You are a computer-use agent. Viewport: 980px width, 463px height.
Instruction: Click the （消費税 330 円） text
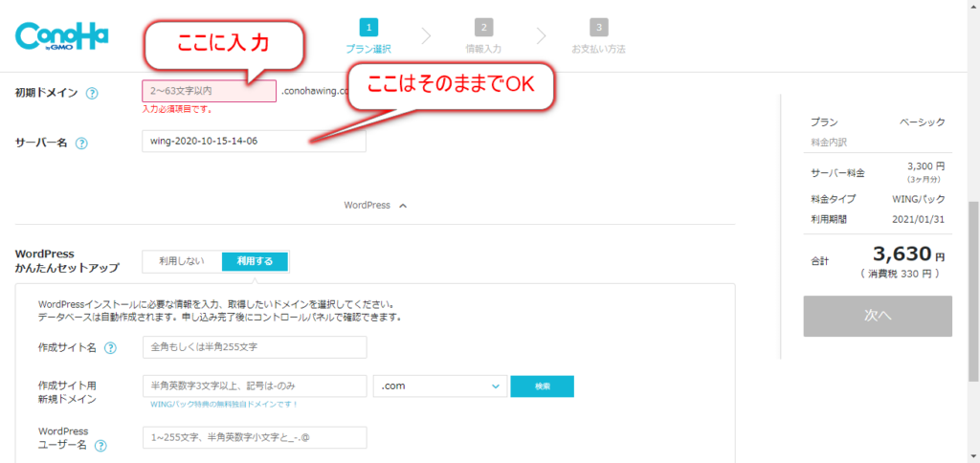(x=899, y=274)
